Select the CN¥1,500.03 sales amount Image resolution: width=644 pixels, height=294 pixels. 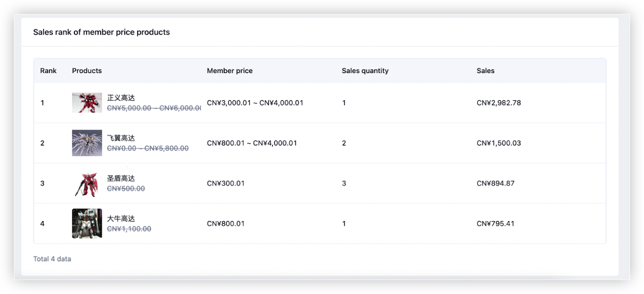click(x=499, y=143)
